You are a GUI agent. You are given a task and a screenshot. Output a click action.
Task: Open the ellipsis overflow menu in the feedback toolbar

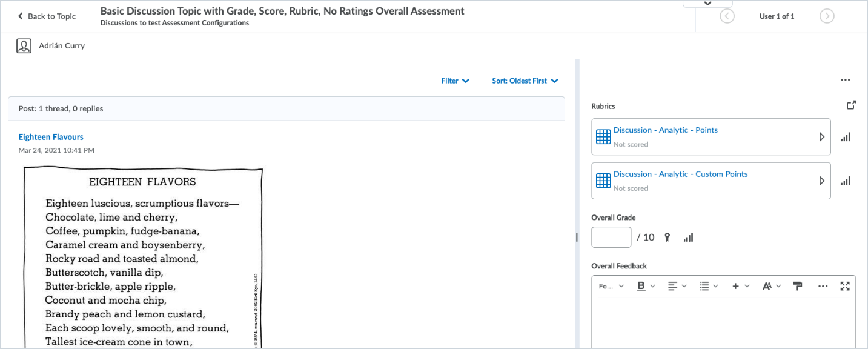point(823,285)
